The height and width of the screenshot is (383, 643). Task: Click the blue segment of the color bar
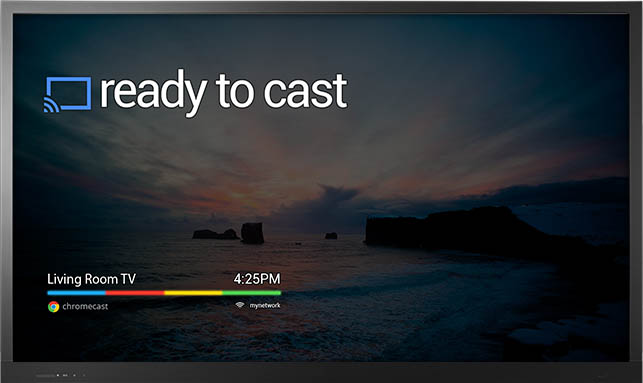[77, 293]
